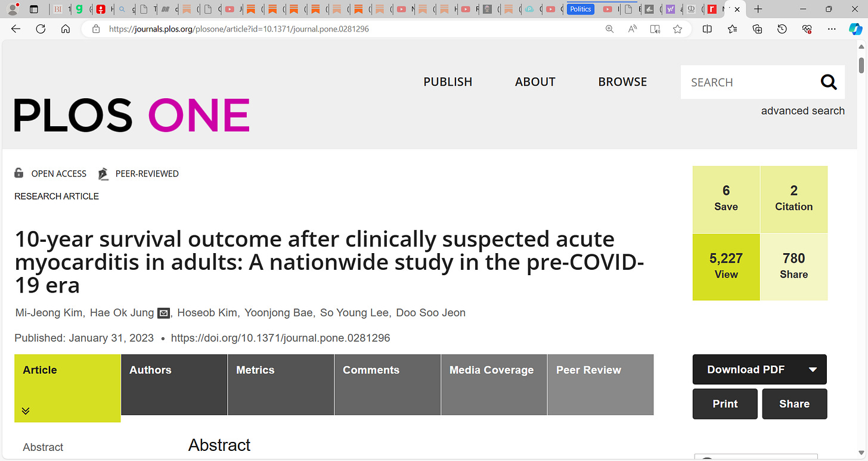This screenshot has height=461, width=868.
Task: View site information lock icon
Action: coord(95,29)
